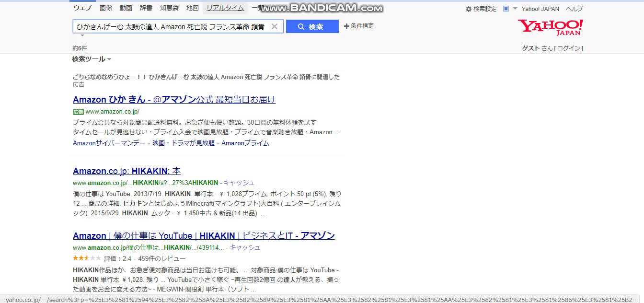The width and height of the screenshot is (644, 303).
Task: Open the result 'Amazon.co.jp: HIKAKIN: 本'
Action: point(126,171)
